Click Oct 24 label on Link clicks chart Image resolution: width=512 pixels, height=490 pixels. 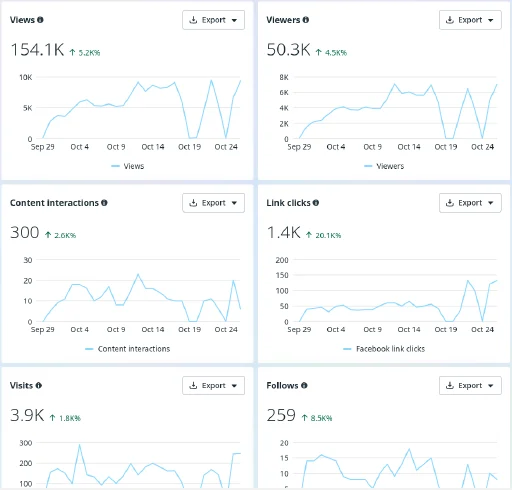point(482,329)
